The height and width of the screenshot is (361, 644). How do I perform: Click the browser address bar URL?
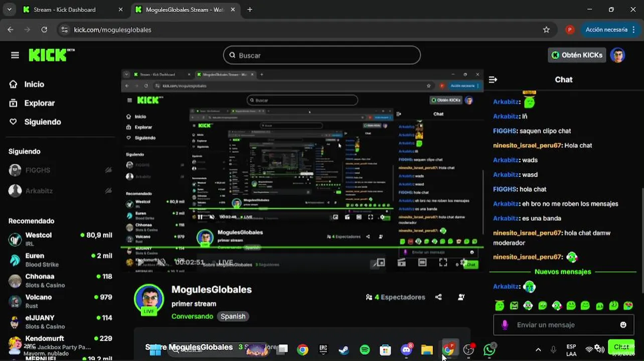(112, 30)
